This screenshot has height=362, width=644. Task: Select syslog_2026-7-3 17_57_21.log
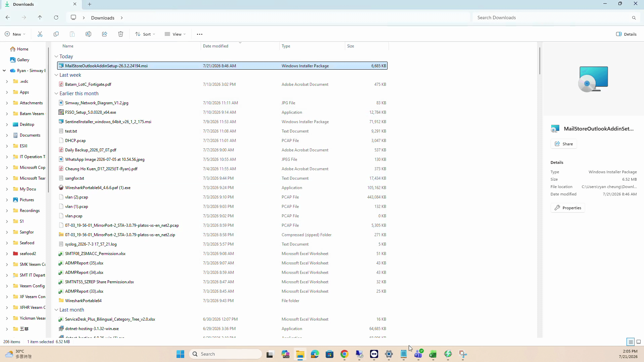222,244
